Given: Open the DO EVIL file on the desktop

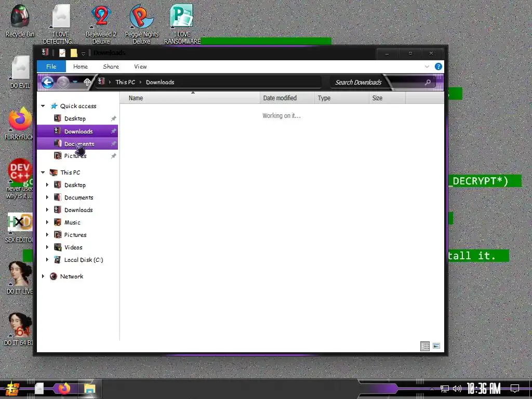Looking at the screenshot, I should 20,72.
